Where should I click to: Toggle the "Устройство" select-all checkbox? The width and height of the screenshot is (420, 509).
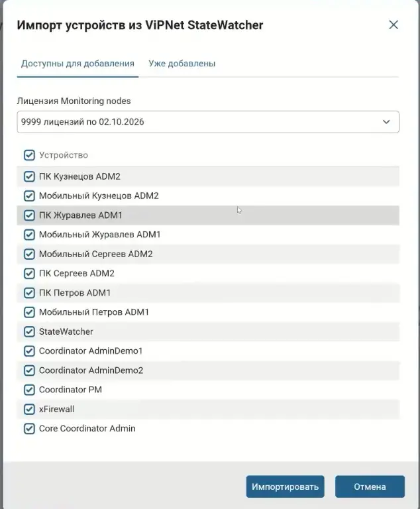coord(29,155)
